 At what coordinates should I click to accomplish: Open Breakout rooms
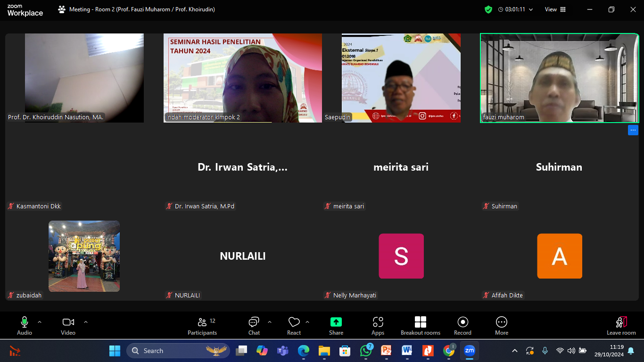tap(420, 326)
